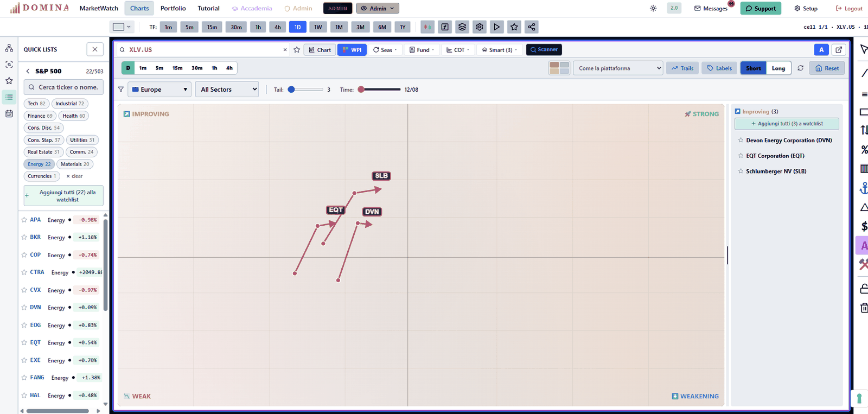Open the indicators function icon
868x414 pixels.
coord(445,27)
